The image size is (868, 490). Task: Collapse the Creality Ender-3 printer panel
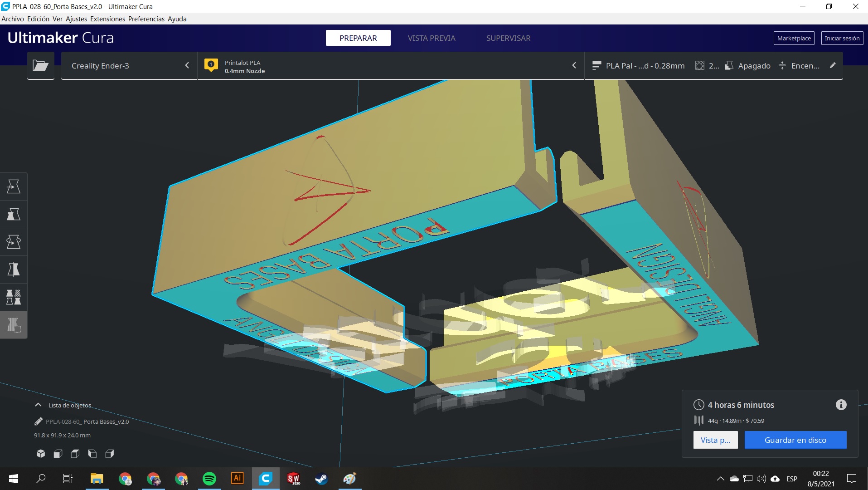point(187,65)
